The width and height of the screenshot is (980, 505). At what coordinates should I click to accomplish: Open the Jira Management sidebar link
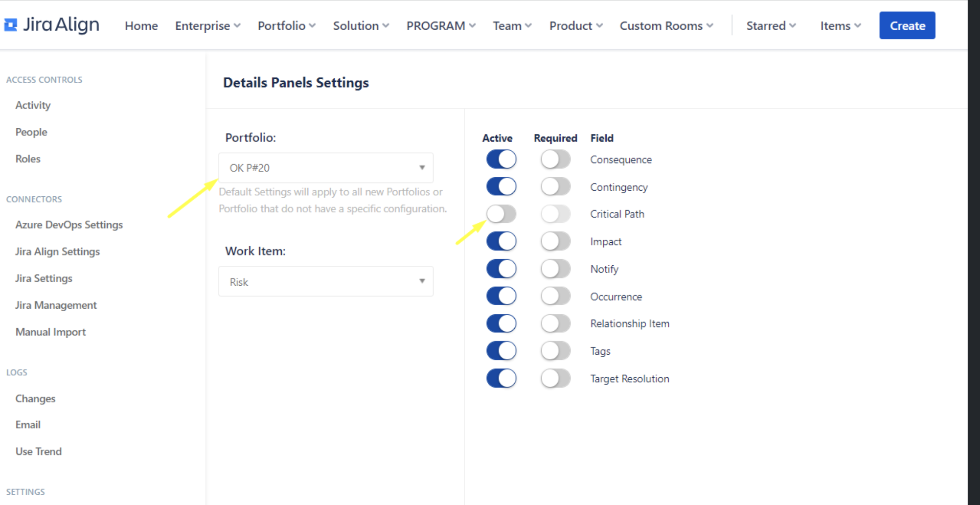click(56, 305)
